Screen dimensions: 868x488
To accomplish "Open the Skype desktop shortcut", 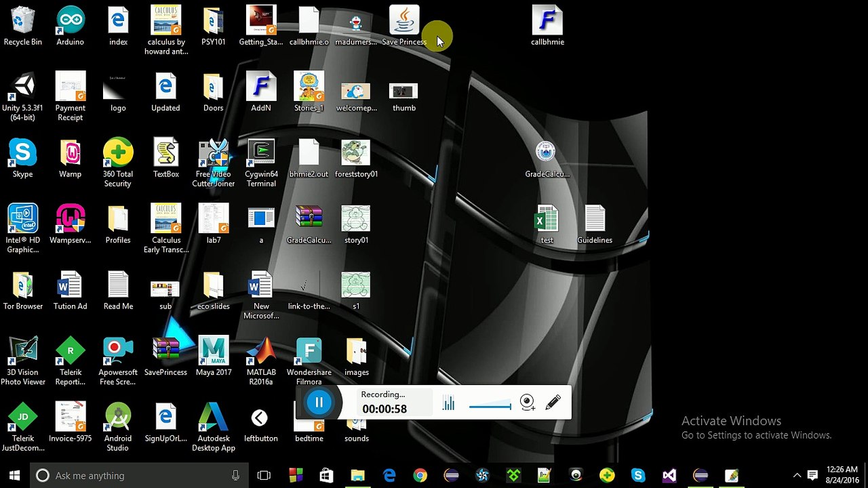I will (22, 159).
